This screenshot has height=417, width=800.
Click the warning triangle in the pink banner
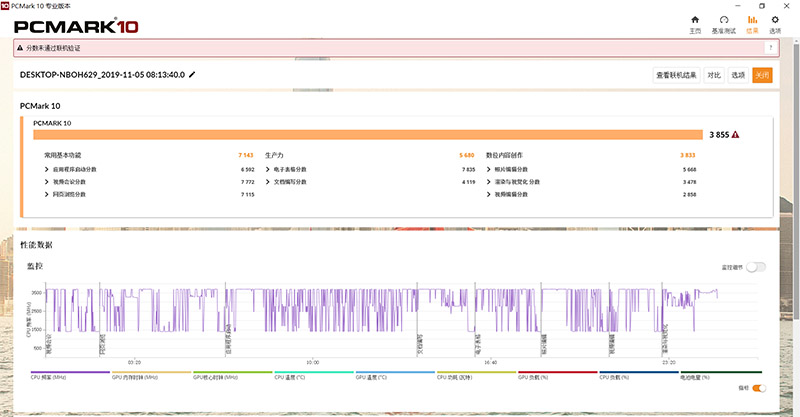click(20, 48)
